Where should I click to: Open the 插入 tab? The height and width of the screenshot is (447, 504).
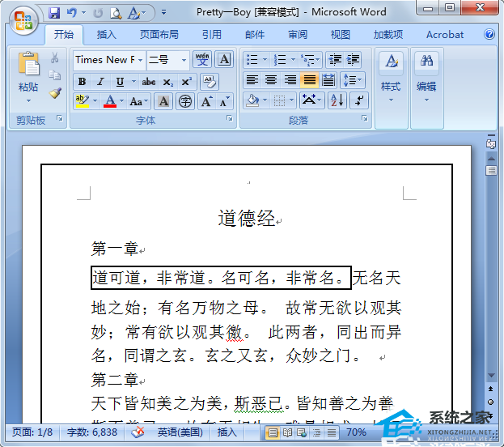107,35
